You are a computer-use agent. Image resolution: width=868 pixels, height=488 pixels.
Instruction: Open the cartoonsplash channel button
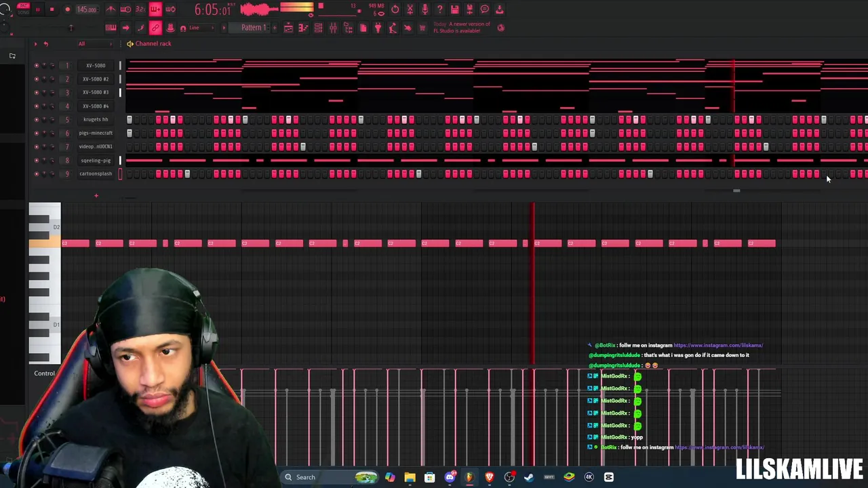point(96,174)
